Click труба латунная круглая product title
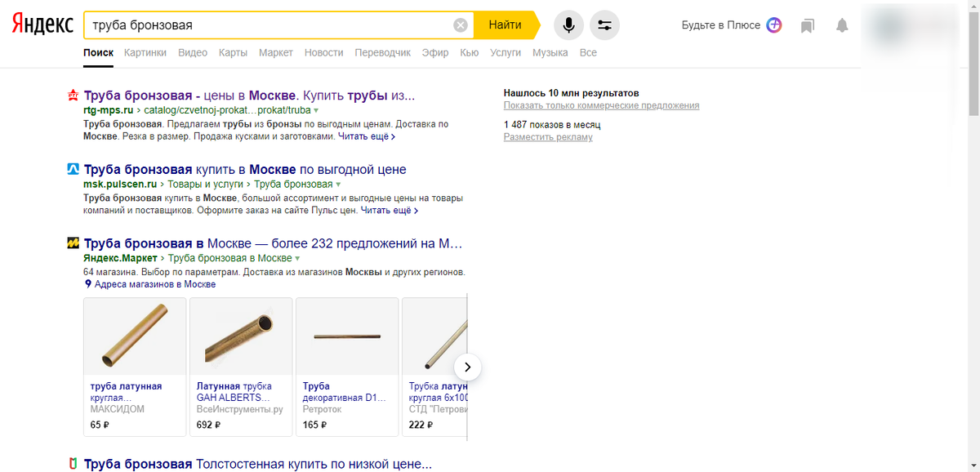980x472 pixels. [x=126, y=392]
